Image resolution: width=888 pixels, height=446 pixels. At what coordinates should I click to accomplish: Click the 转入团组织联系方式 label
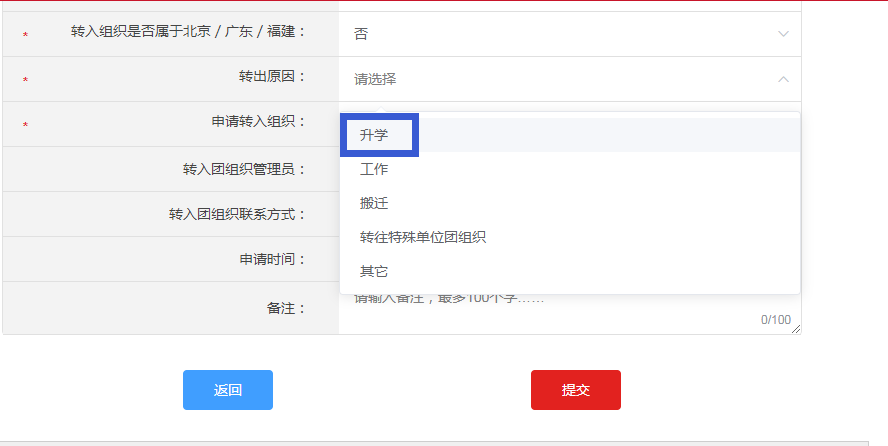coord(237,214)
